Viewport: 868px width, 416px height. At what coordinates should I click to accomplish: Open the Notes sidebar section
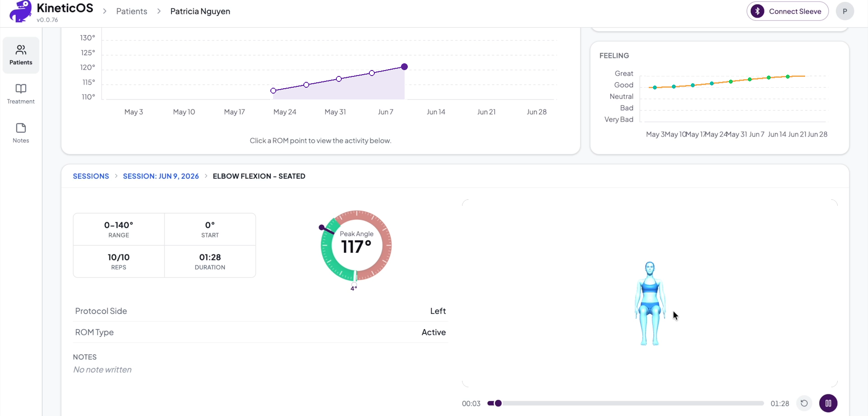point(21,133)
